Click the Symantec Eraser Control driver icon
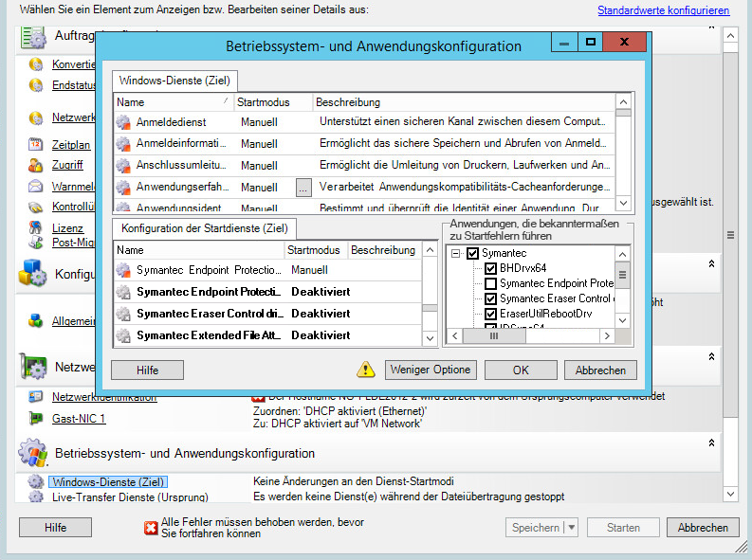752x560 pixels. (x=122, y=313)
